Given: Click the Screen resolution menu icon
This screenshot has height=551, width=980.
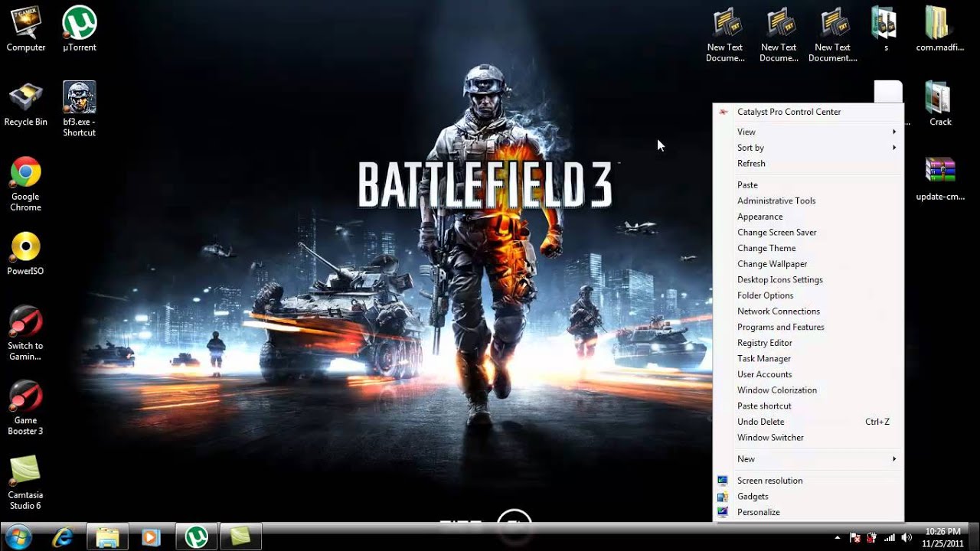Looking at the screenshot, I should pos(723,481).
